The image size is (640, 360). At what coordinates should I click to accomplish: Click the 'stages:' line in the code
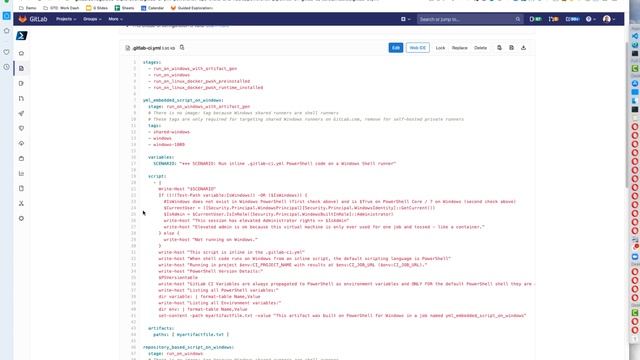152,62
